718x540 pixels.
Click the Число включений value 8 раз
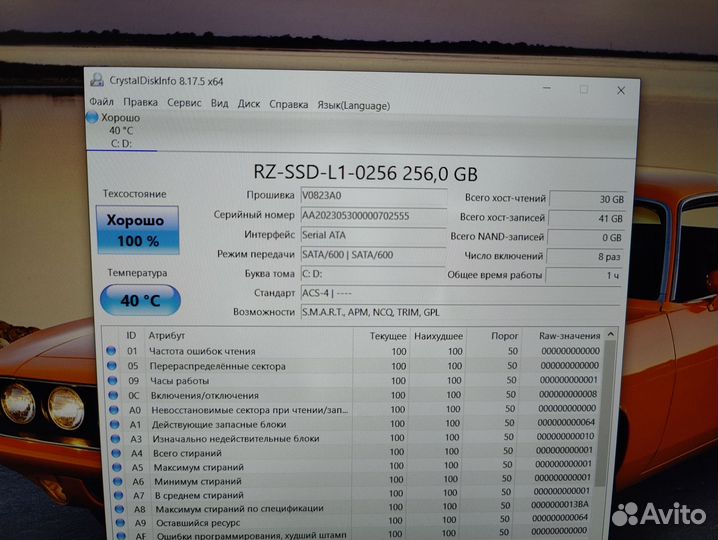pos(584,256)
